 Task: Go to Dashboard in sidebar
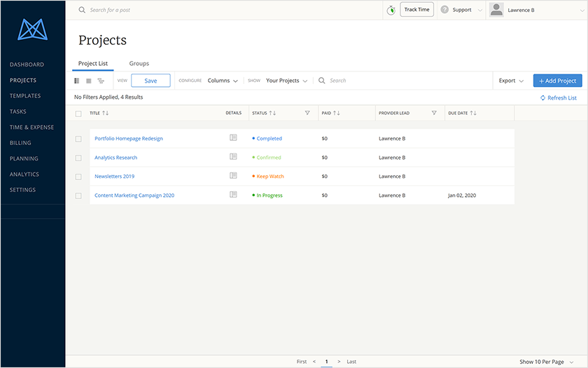(x=27, y=64)
